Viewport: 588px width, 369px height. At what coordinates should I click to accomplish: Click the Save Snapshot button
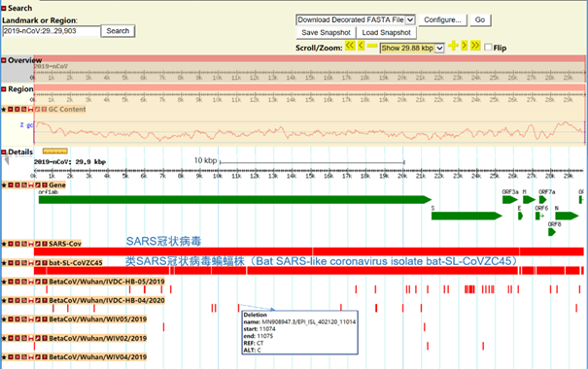[x=326, y=33]
